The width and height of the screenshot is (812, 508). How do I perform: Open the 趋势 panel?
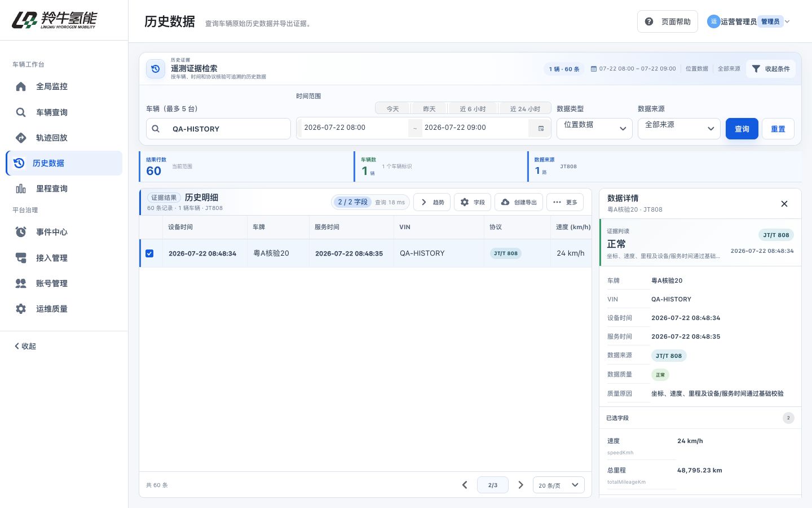(432, 202)
